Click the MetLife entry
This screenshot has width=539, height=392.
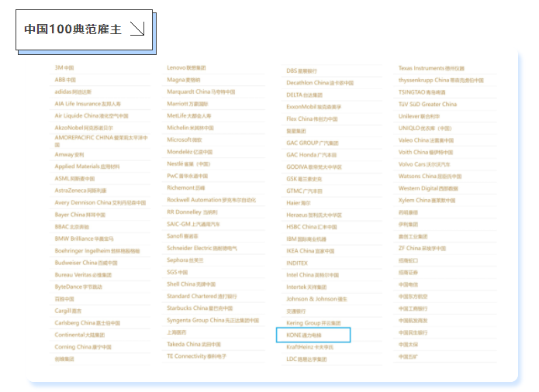point(189,115)
